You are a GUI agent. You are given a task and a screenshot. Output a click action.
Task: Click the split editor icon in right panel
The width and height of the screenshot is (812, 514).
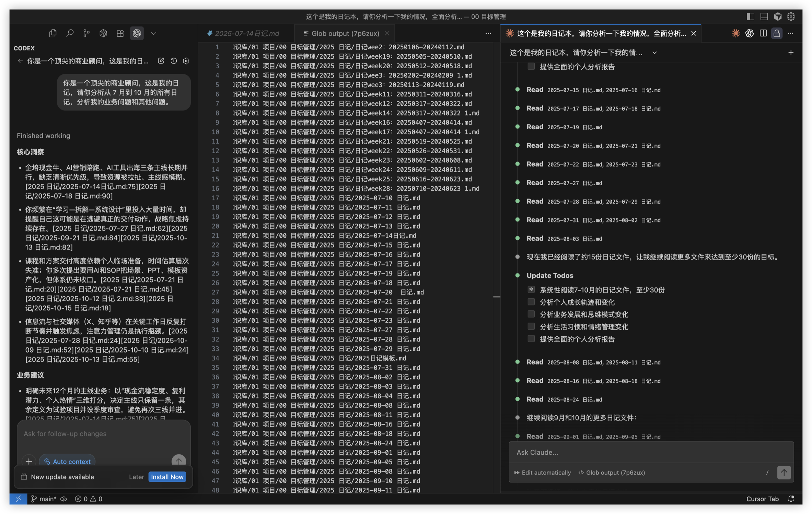point(763,33)
